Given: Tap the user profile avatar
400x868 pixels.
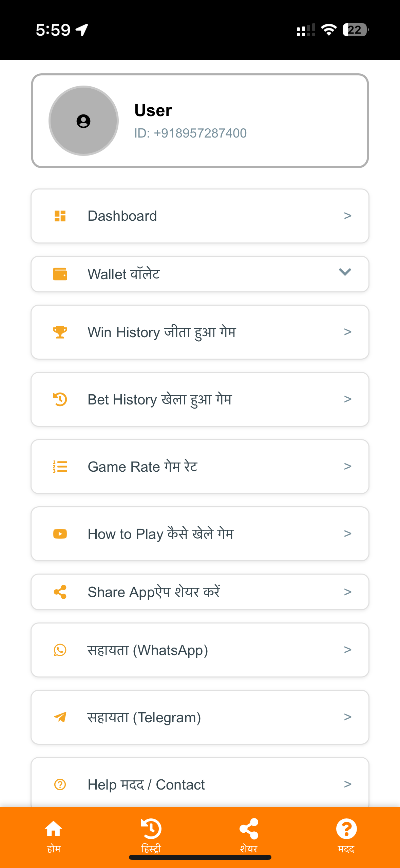Looking at the screenshot, I should (83, 121).
